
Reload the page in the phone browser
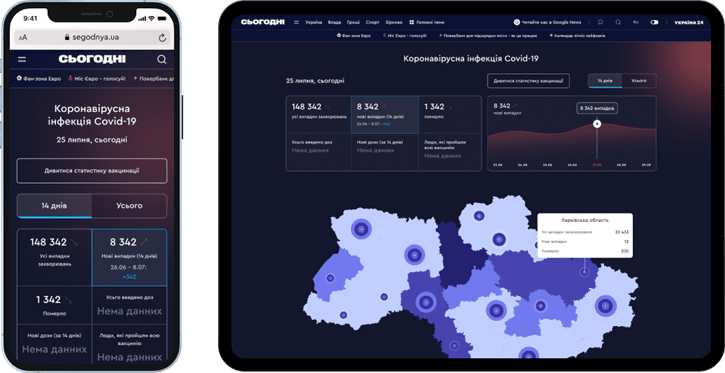click(162, 37)
